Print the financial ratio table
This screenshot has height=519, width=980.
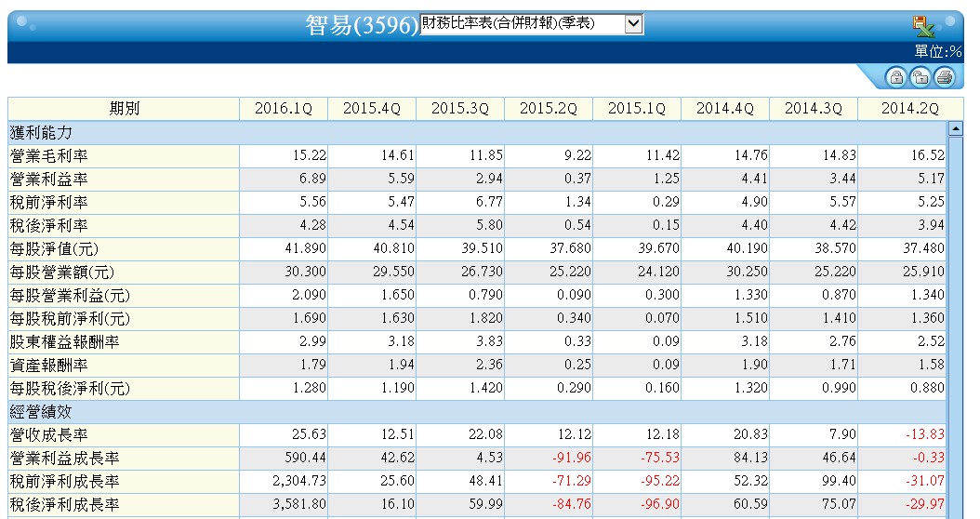tap(945, 77)
